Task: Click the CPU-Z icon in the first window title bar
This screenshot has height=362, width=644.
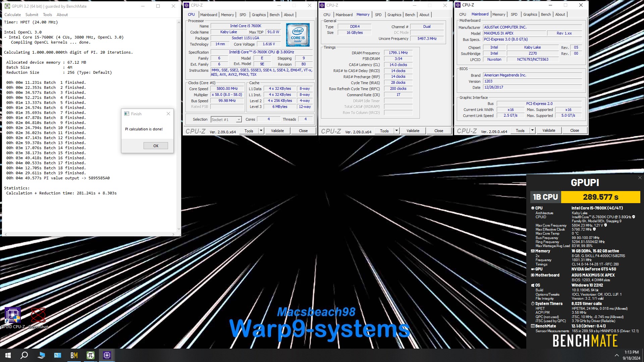Action: point(187,5)
